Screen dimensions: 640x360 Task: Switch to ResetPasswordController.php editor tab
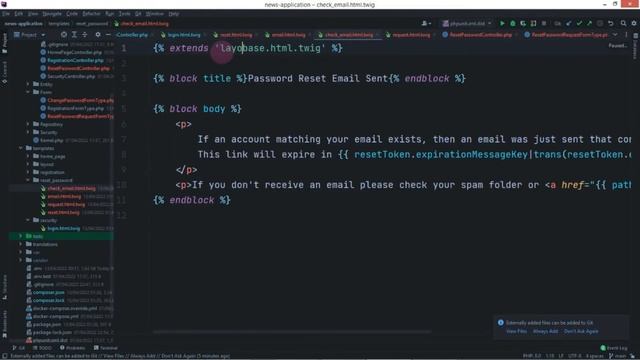tap(478, 35)
